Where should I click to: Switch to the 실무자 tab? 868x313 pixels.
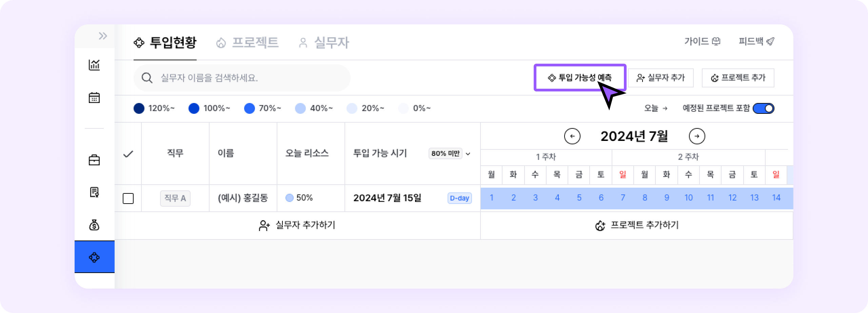pos(324,43)
